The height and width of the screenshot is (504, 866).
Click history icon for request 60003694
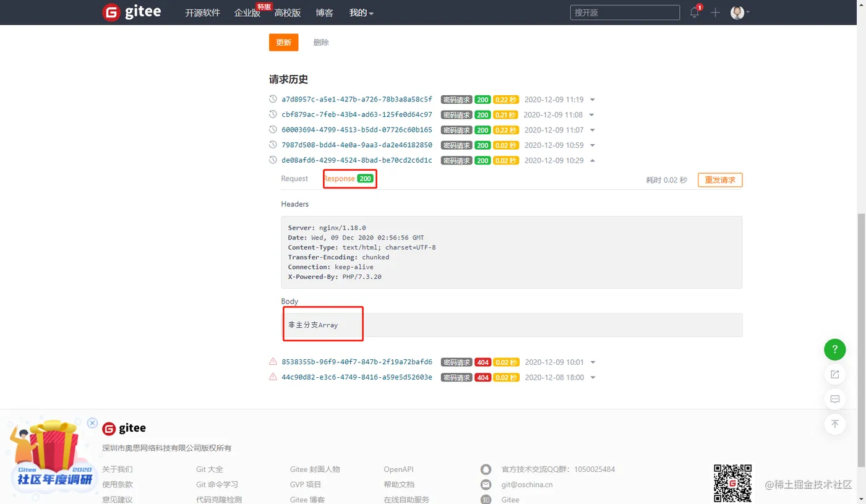[x=273, y=130]
